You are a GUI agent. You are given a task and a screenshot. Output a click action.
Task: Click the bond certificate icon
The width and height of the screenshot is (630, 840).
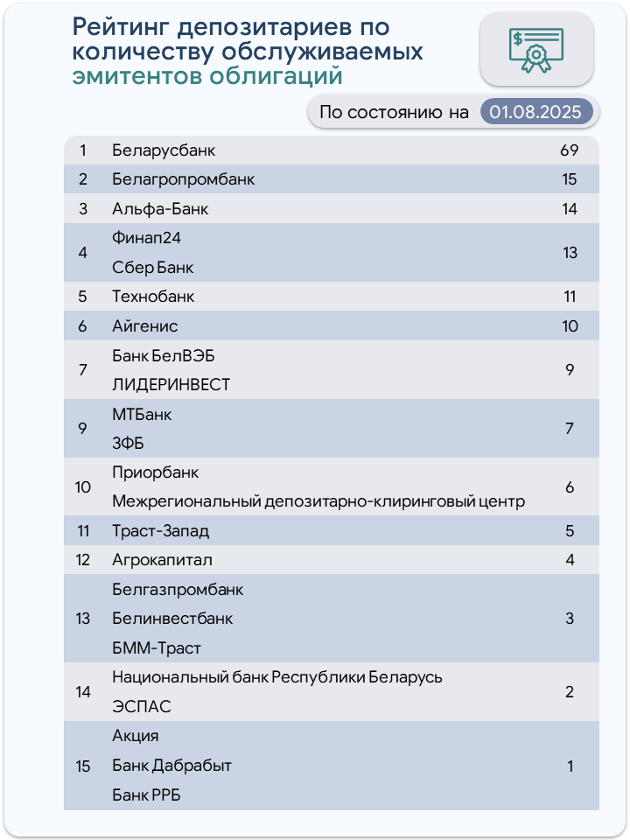tap(536, 49)
